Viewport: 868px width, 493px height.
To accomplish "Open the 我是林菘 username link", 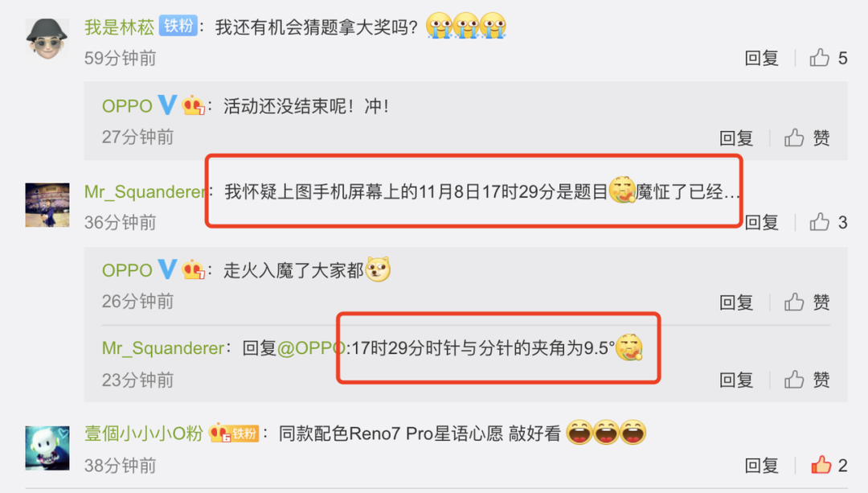I will [119, 27].
